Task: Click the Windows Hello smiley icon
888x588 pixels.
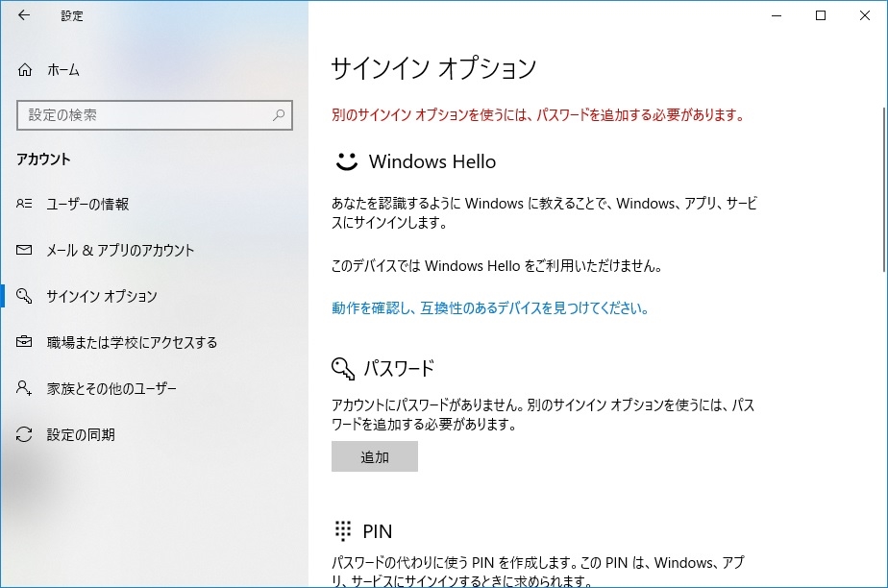Action: pos(347,161)
